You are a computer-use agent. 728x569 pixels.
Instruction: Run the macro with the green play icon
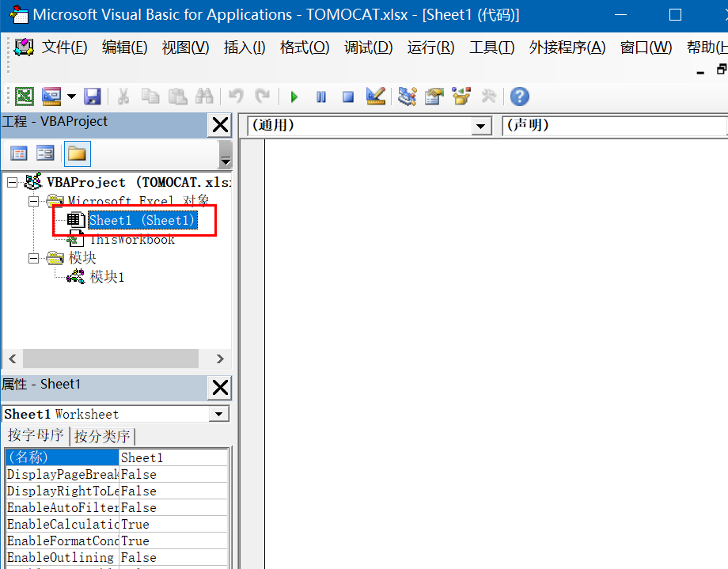294,97
